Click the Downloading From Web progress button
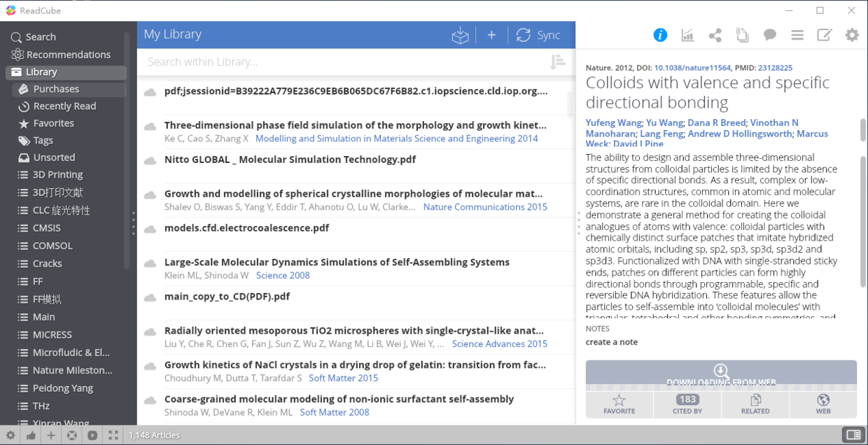Image resolution: width=868 pixels, height=445 pixels. click(x=721, y=375)
